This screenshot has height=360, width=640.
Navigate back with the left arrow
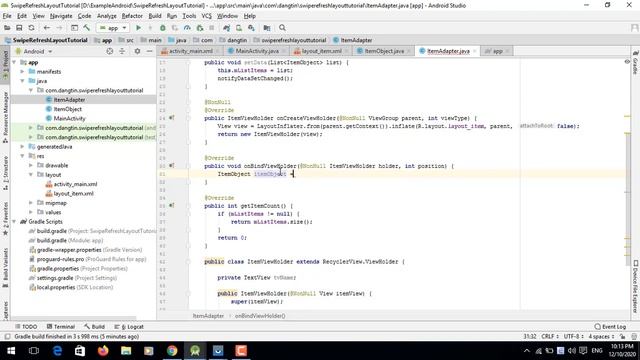(47, 28)
